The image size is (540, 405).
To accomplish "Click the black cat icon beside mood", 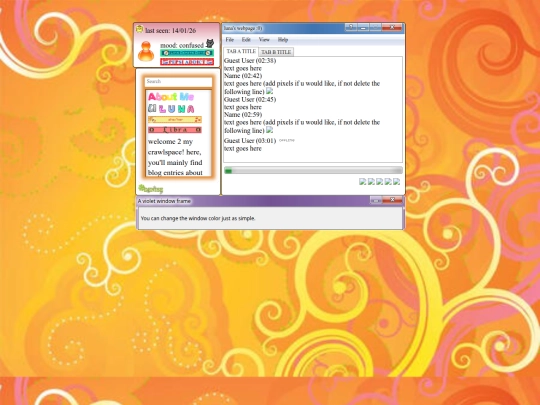I will [210, 44].
